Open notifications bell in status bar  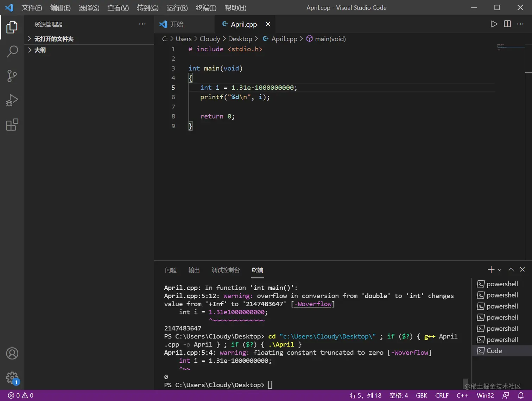click(x=521, y=395)
